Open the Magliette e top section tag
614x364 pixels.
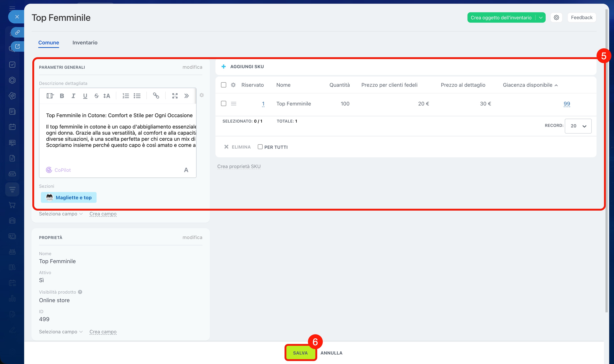69,197
